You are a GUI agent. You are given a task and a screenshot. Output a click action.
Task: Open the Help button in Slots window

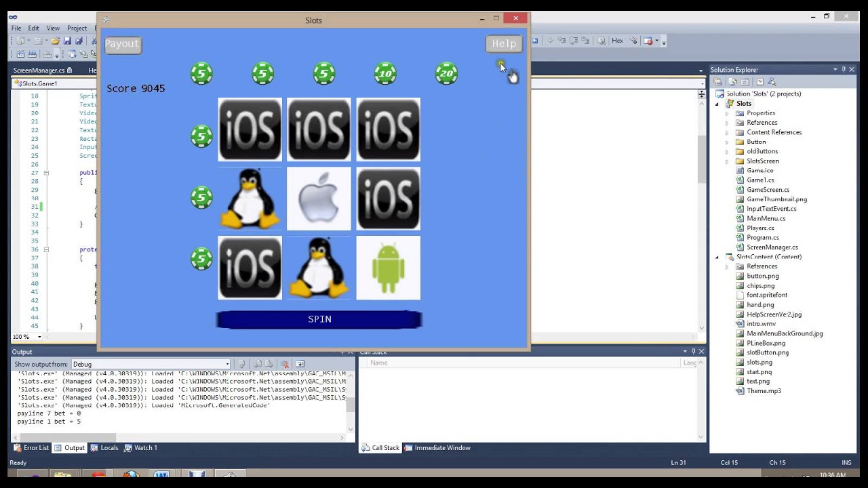(x=504, y=44)
